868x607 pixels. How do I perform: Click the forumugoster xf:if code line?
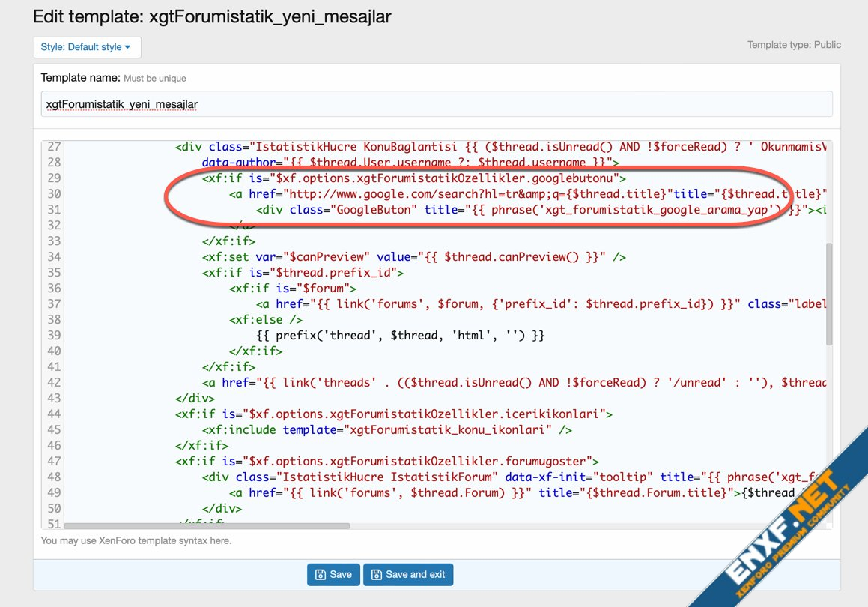coord(386,461)
